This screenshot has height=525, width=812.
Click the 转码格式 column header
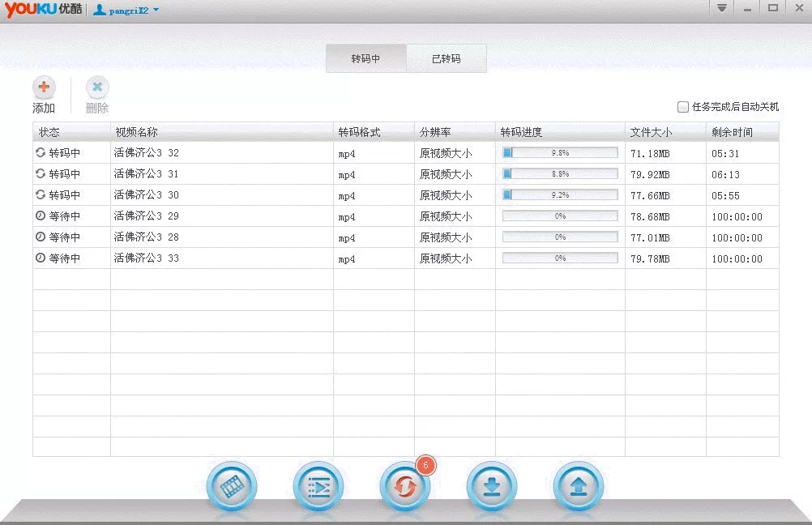374,132
